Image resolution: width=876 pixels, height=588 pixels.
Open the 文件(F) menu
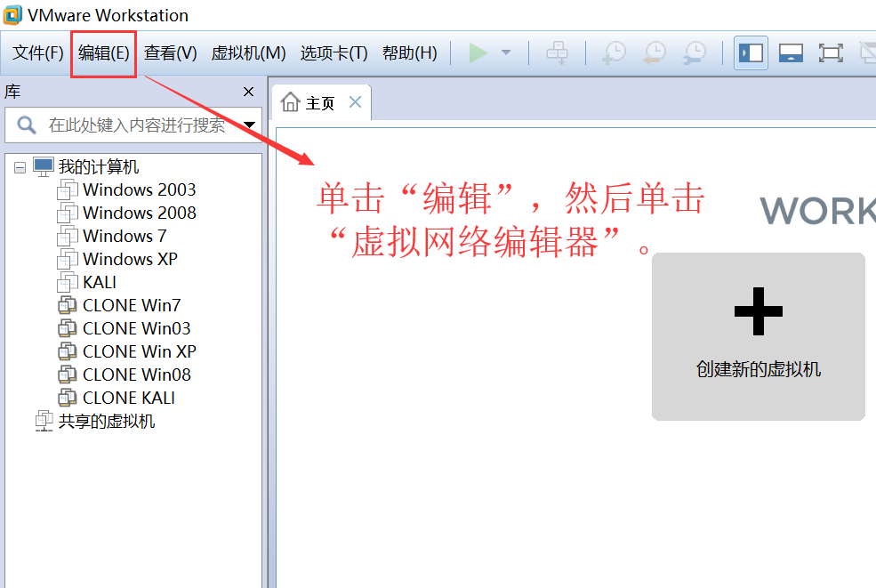[x=37, y=53]
